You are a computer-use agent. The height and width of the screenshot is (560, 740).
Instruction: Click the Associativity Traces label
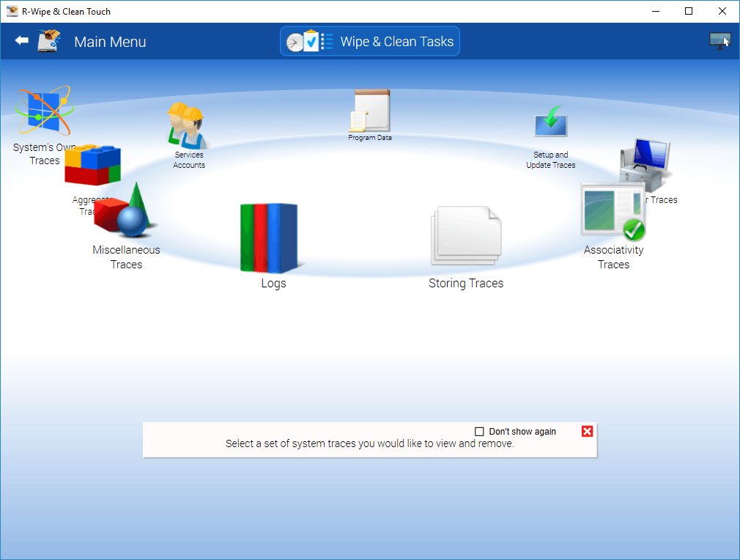[613, 257]
